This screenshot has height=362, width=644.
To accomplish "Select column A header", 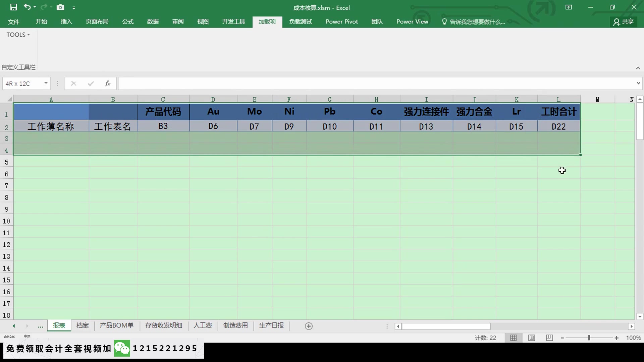I will pyautogui.click(x=51, y=99).
